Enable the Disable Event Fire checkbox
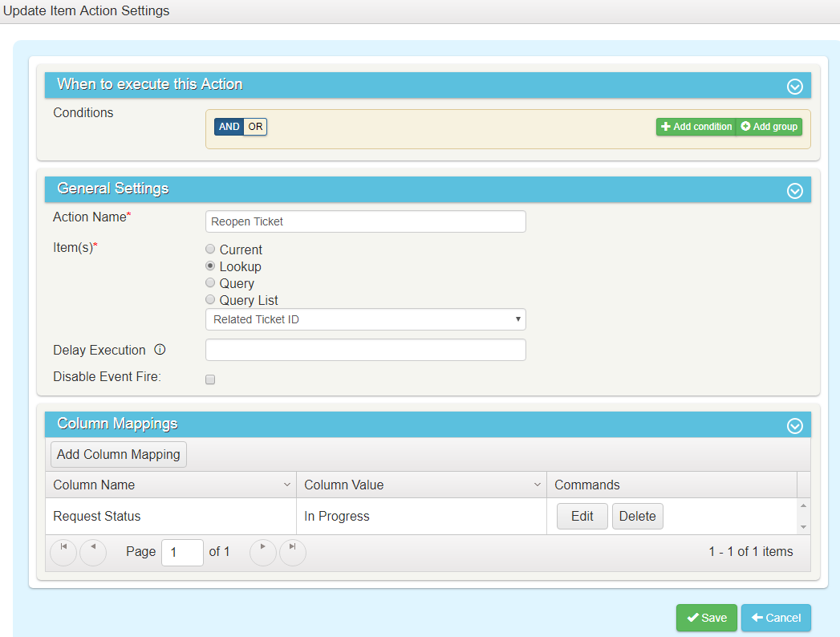840x637 pixels. tap(209, 379)
